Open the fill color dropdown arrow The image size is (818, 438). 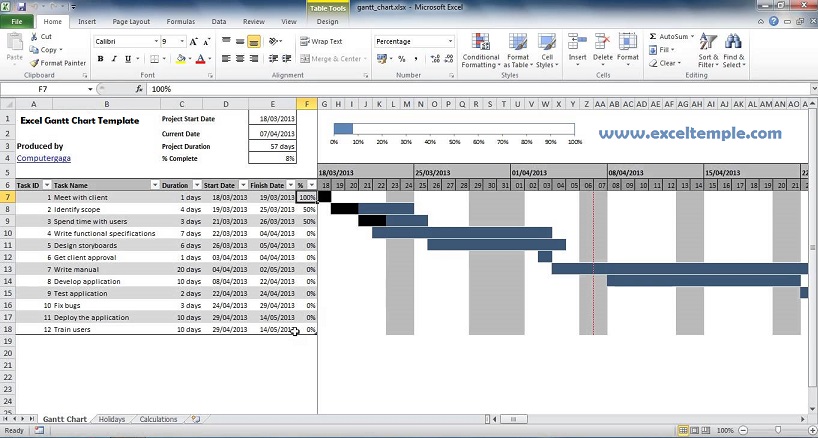pos(189,59)
